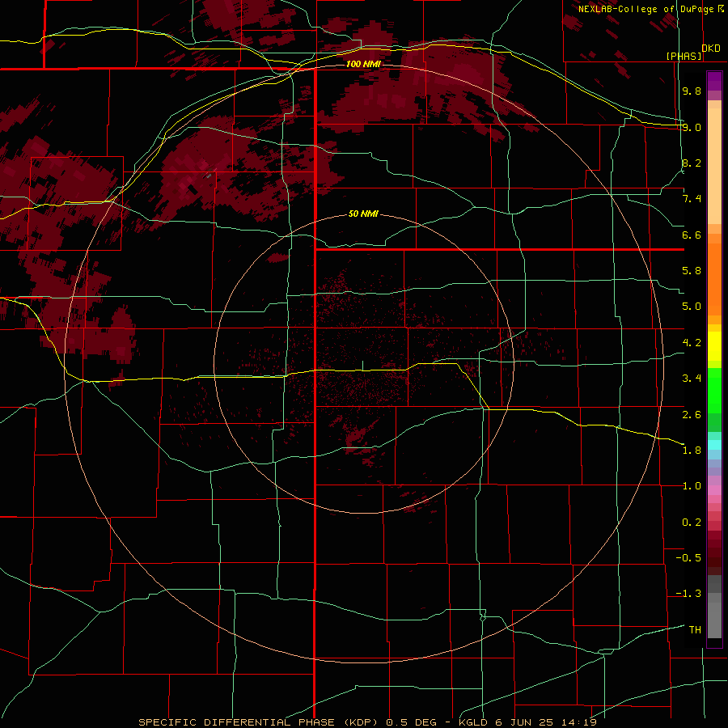Pick the dark orange band of the color bar
The image size is (728, 728).
coord(714,280)
